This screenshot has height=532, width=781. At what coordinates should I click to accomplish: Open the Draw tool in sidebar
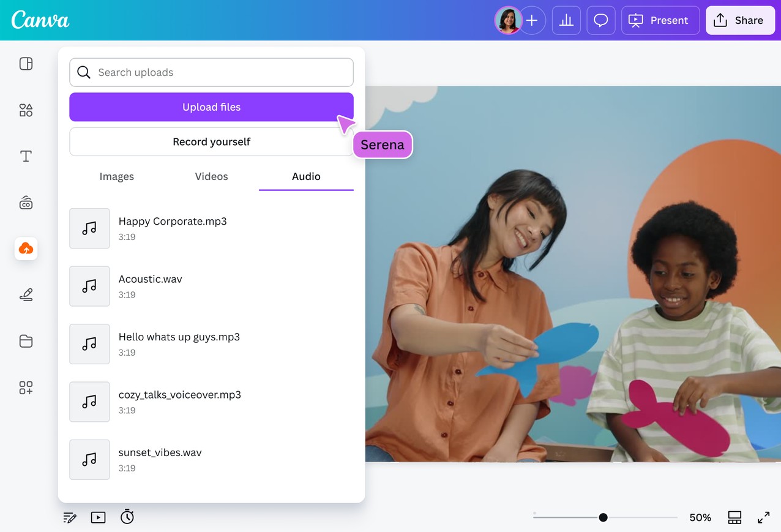point(26,295)
